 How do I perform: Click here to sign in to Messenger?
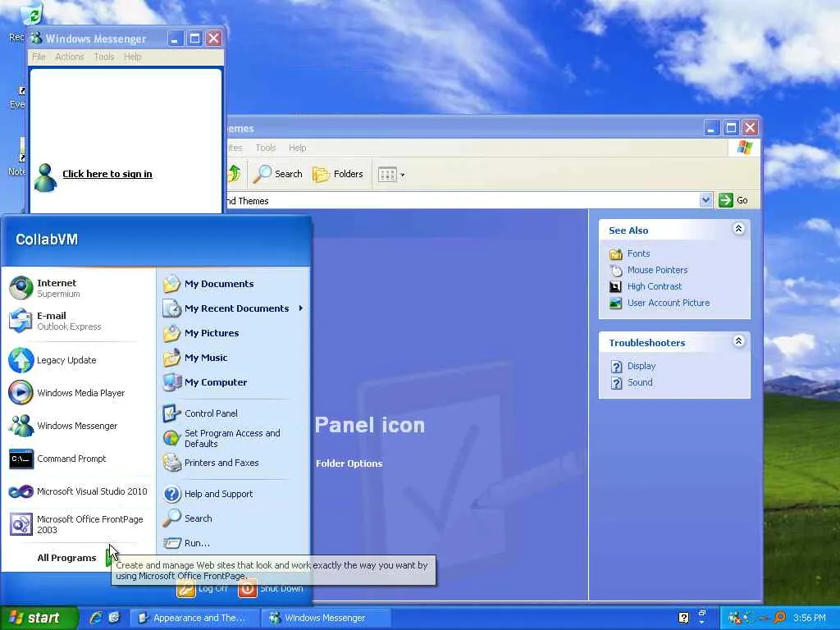(107, 174)
